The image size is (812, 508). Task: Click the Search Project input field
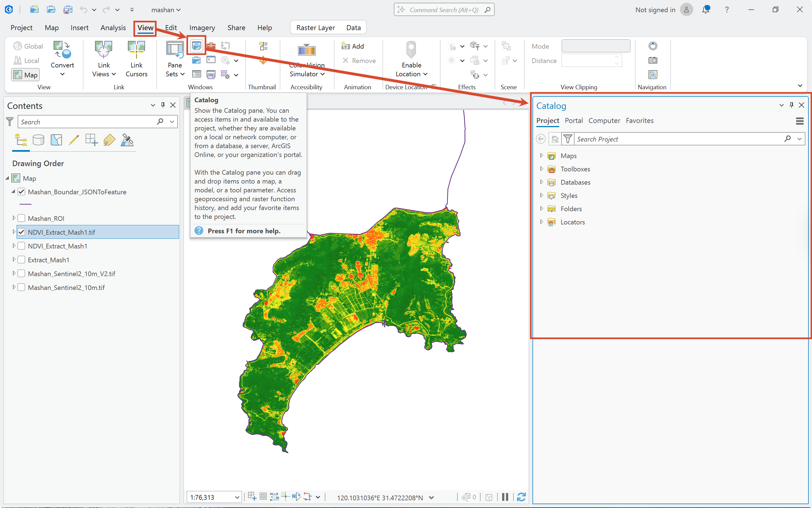(679, 139)
